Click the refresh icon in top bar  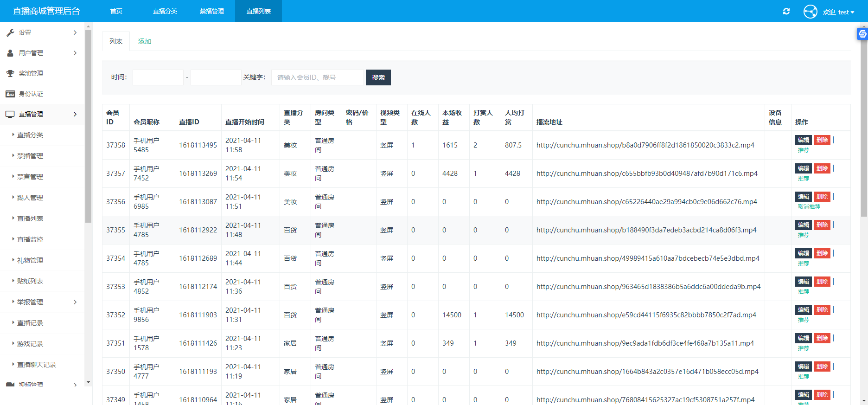click(786, 11)
